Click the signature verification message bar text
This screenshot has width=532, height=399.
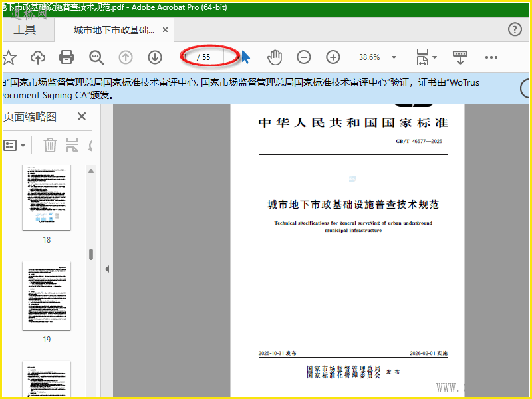[x=241, y=89]
